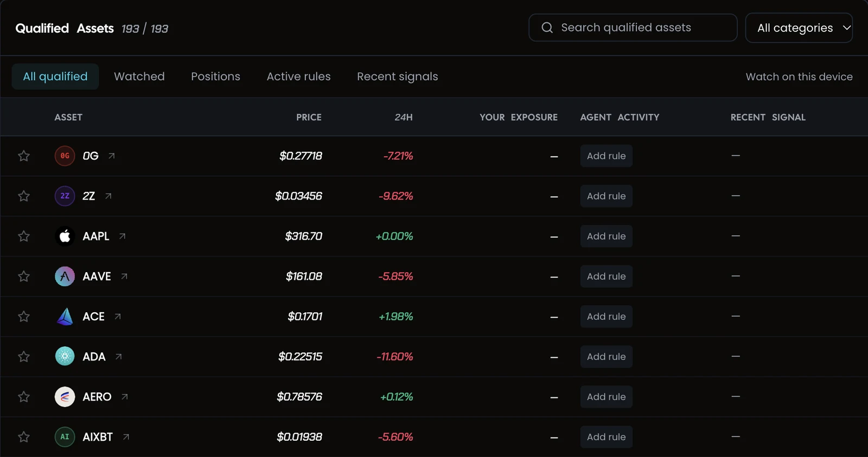Open the 2Z asset external link arrow
Image resolution: width=868 pixels, height=457 pixels.
coord(108,196)
